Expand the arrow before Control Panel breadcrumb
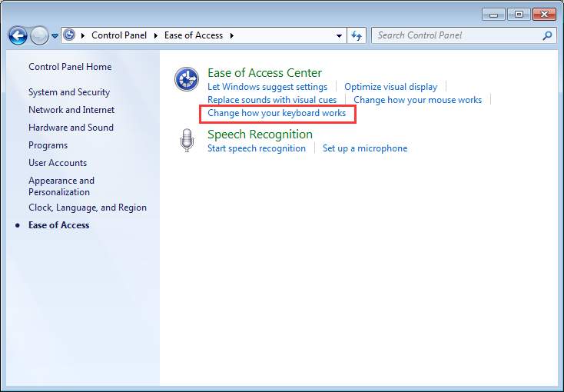Screen dimensions: 564x392 [x=83, y=35]
